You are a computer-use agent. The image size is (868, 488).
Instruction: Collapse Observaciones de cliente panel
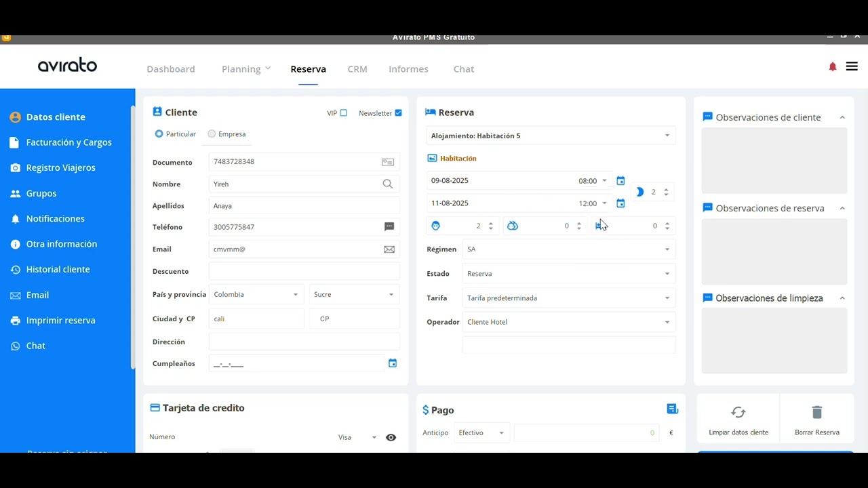842,117
